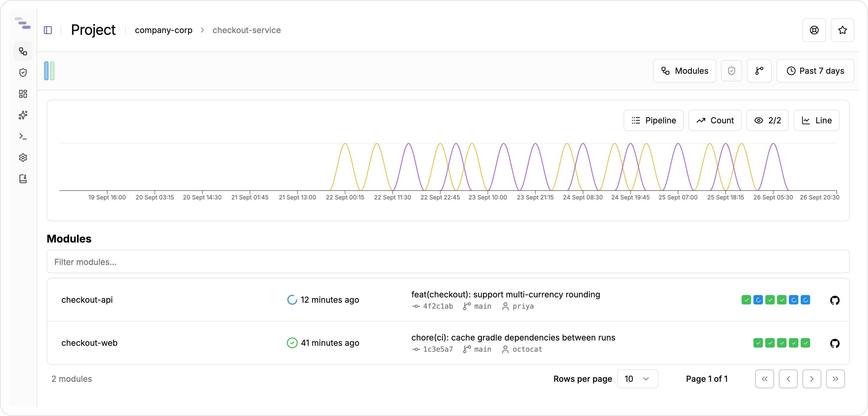Screen dimensions: 868x416
Task: Open the shield security sidebar icon
Action: point(23,72)
